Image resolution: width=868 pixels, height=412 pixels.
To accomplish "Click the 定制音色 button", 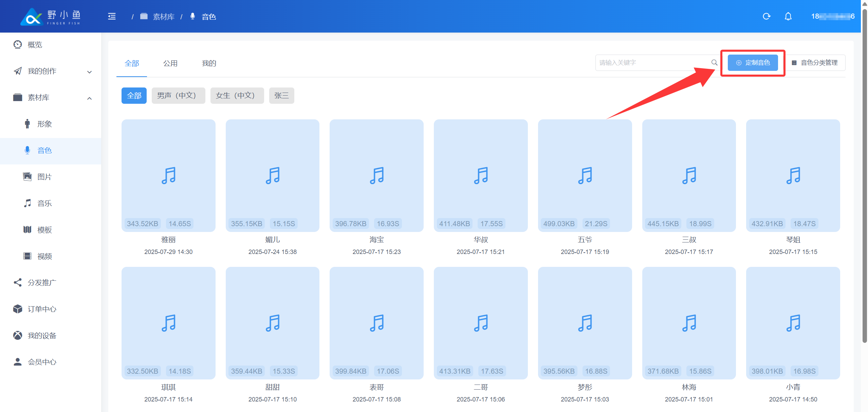I will [752, 63].
